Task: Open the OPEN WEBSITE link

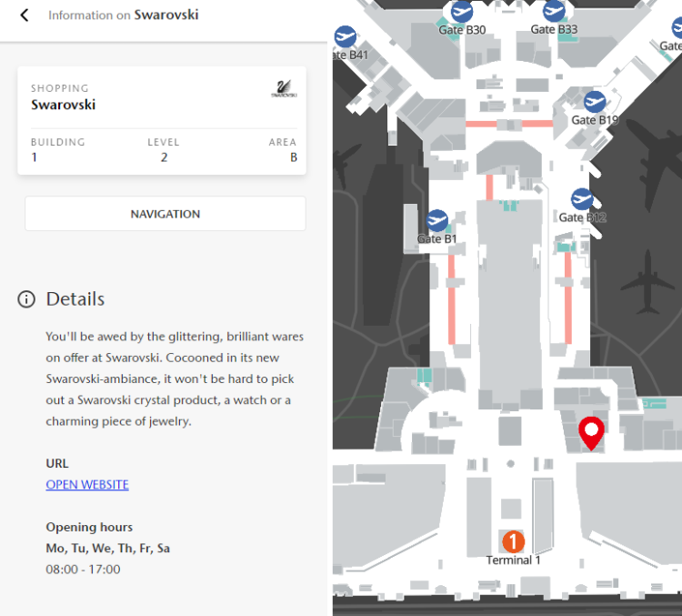Action: tap(87, 485)
